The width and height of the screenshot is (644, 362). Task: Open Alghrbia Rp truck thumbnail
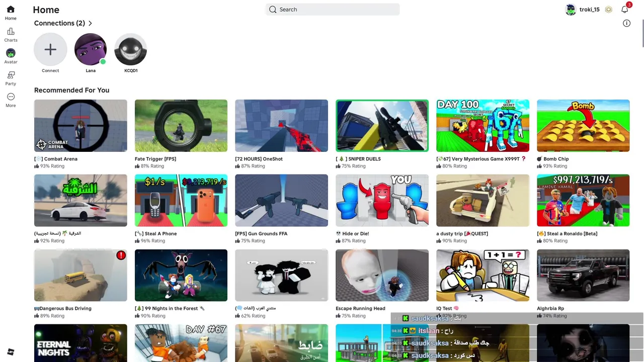click(583, 276)
